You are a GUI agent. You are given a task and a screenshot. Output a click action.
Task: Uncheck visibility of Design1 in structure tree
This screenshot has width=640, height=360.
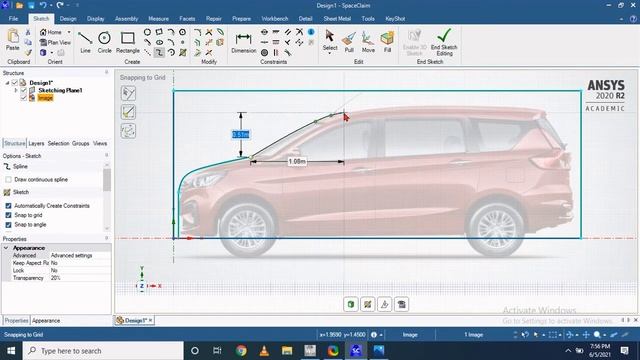(x=15, y=83)
